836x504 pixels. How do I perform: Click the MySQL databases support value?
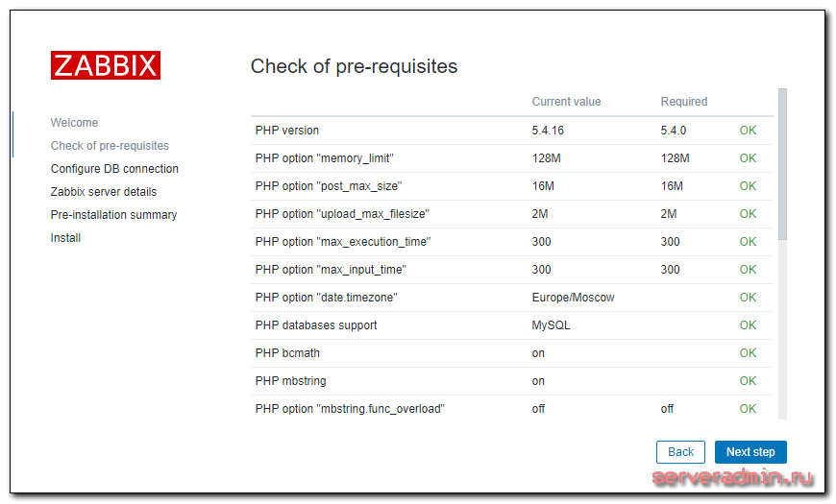[551, 325]
